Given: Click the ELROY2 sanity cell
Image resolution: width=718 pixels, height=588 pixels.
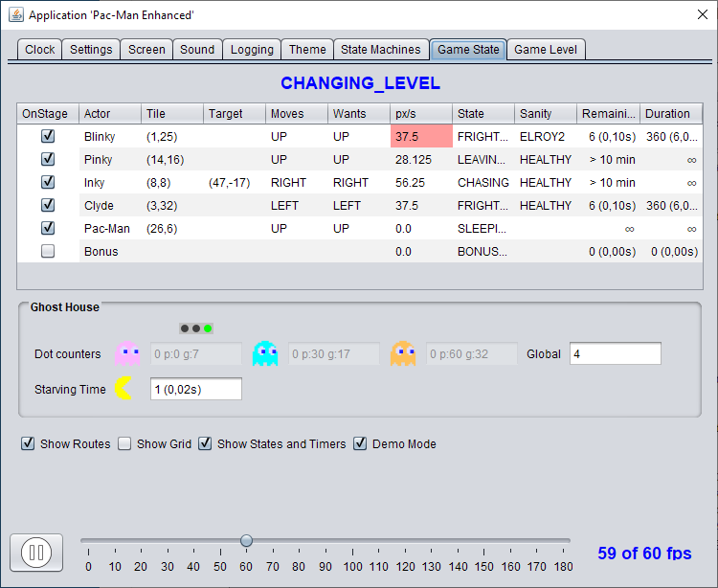Looking at the screenshot, I should pyautogui.click(x=546, y=137).
